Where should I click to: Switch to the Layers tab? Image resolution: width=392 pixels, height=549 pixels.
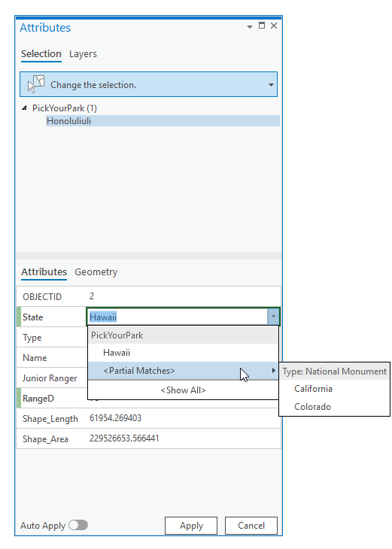point(83,54)
